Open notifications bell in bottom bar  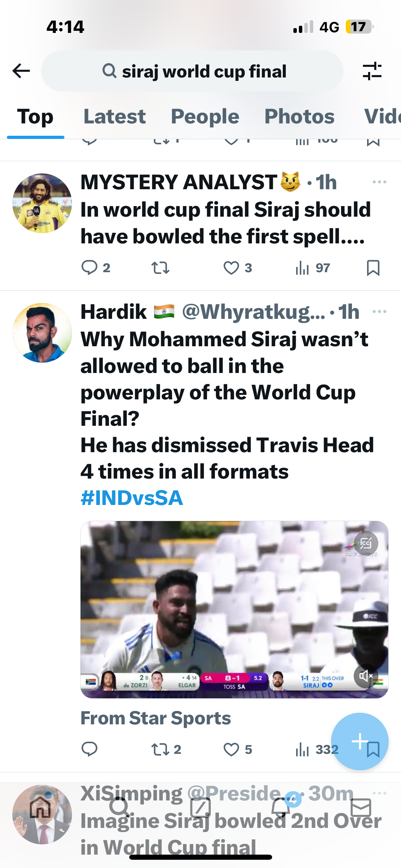click(x=281, y=807)
